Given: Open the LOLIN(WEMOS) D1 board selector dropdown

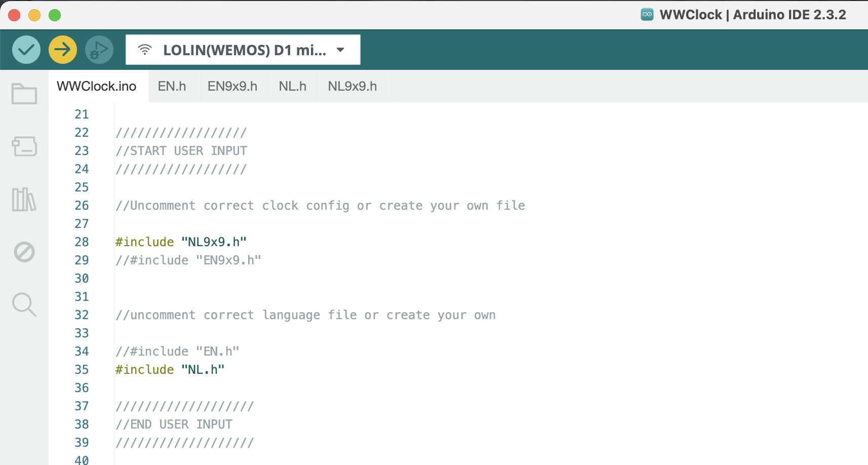Looking at the screenshot, I should tap(243, 50).
